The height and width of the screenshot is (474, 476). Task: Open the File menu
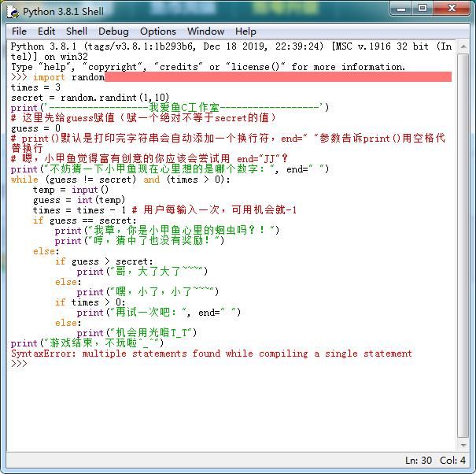point(19,31)
